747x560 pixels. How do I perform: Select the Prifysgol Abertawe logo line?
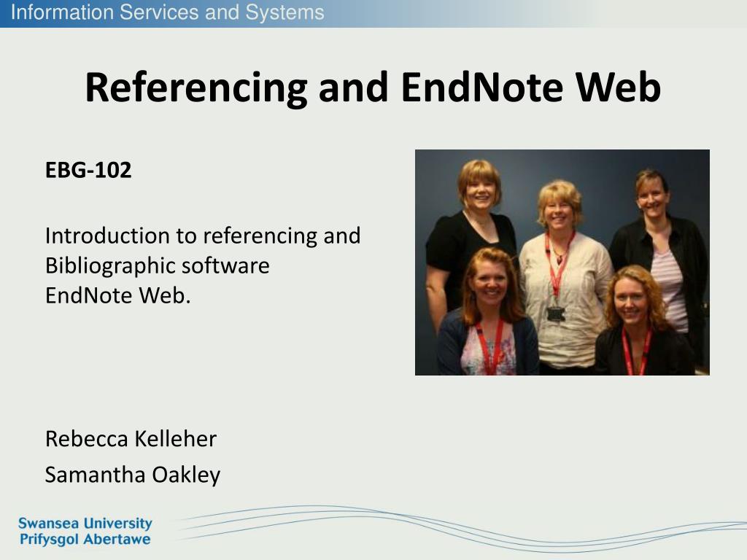click(x=85, y=540)
